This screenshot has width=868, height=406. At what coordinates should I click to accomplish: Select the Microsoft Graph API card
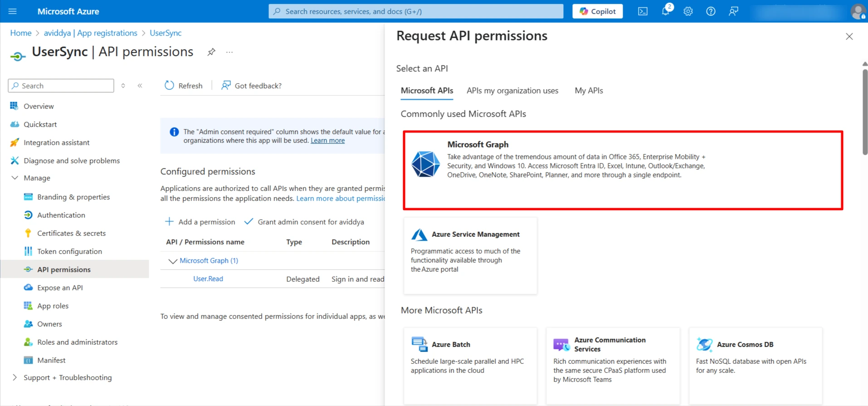[x=623, y=171]
